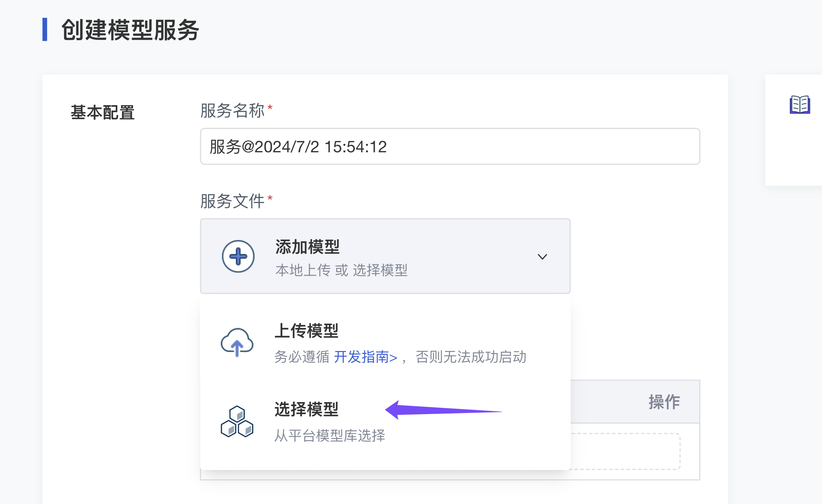
Task: Click the stacked cubes model library icon
Action: pyautogui.click(x=237, y=421)
